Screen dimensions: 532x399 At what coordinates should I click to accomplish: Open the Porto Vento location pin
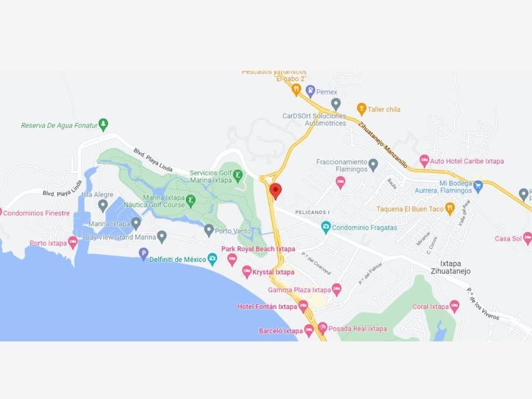(x=209, y=231)
